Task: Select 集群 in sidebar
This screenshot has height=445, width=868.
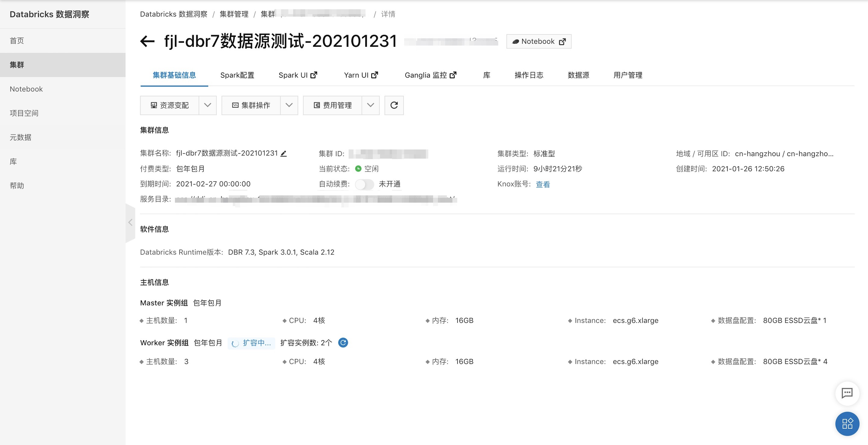Action: pos(63,65)
